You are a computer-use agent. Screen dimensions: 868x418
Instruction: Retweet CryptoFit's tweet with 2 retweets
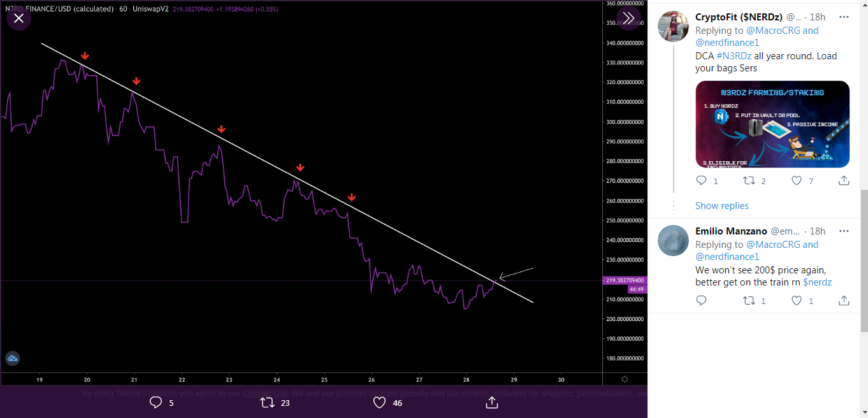point(749,180)
